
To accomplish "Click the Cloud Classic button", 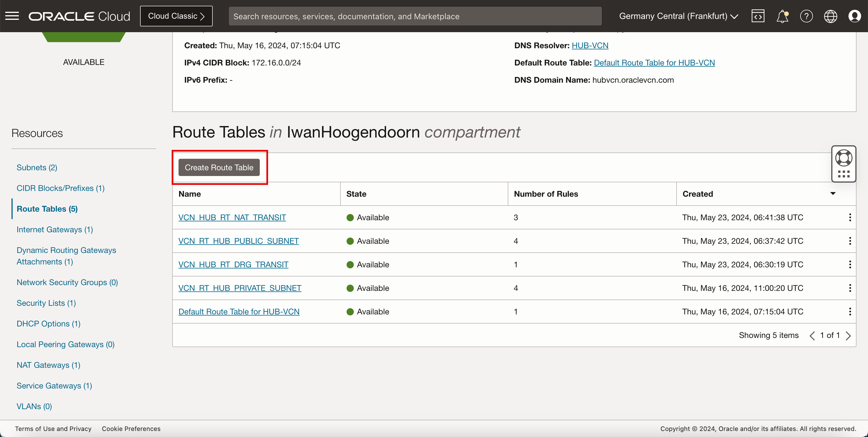I will [x=176, y=16].
